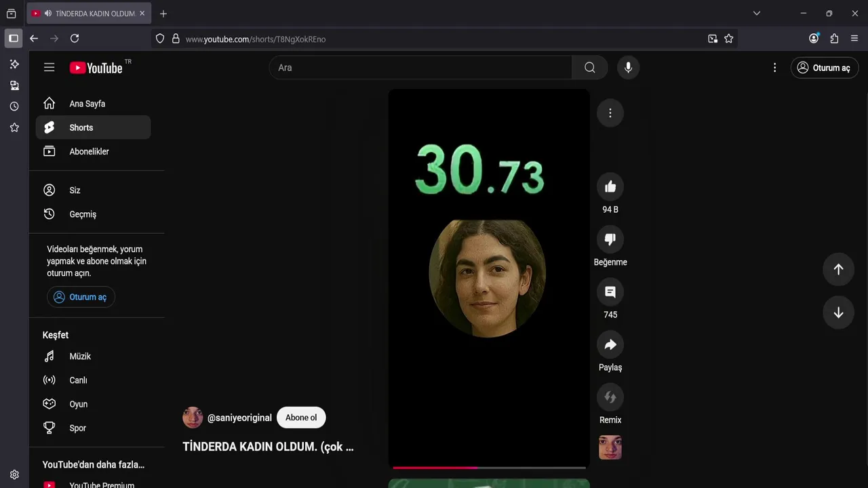Open Abonelikler in the sidebar
The height and width of the screenshot is (488, 868).
point(93,151)
